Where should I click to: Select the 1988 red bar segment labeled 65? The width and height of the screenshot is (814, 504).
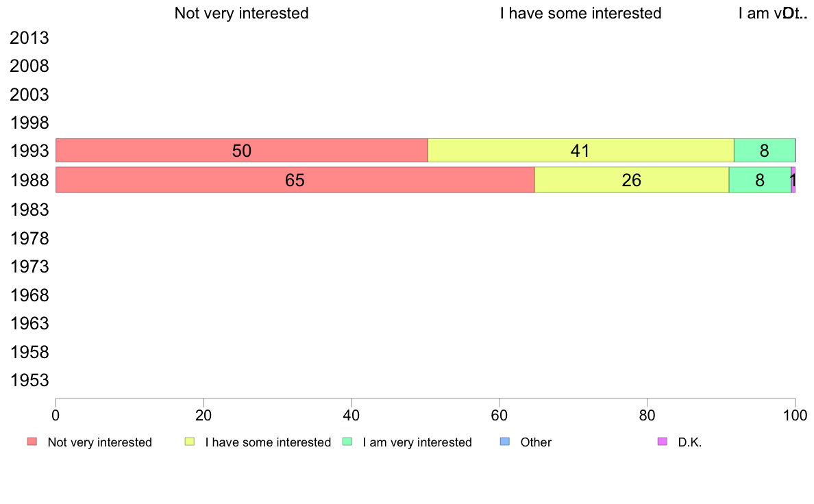coord(295,179)
